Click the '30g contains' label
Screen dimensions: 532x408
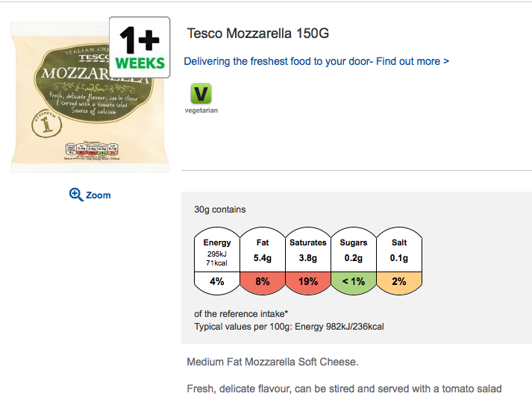[x=219, y=210]
